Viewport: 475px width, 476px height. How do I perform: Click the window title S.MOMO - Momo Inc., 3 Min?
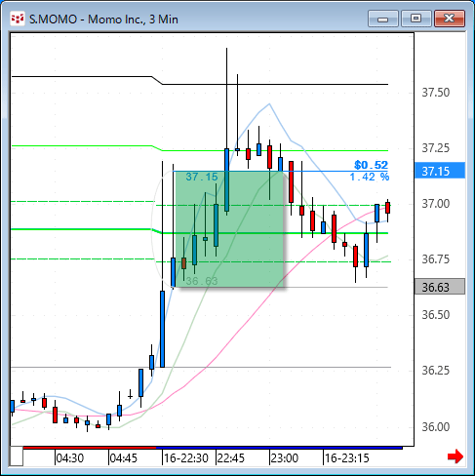pos(103,20)
